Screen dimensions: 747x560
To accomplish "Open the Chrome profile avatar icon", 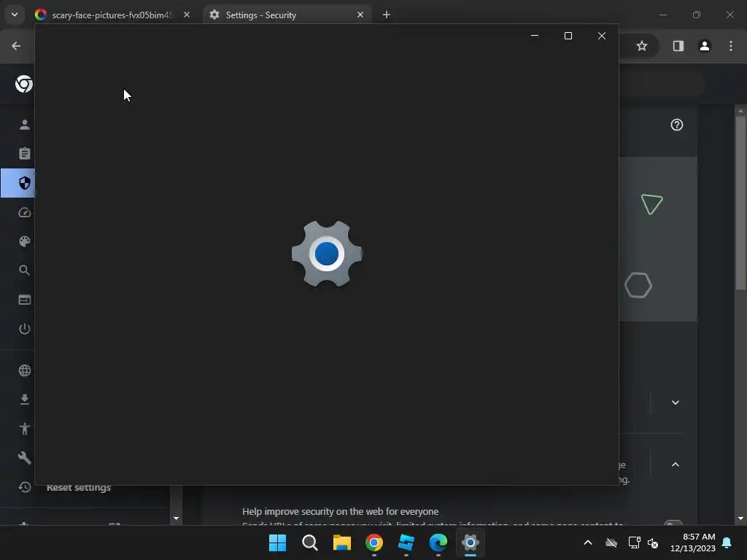I will 705,46.
